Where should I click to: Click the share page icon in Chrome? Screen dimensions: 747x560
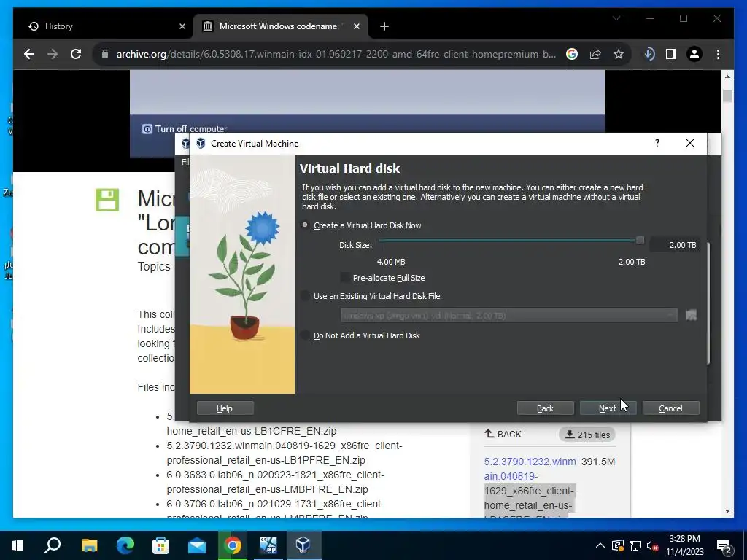[x=595, y=54]
